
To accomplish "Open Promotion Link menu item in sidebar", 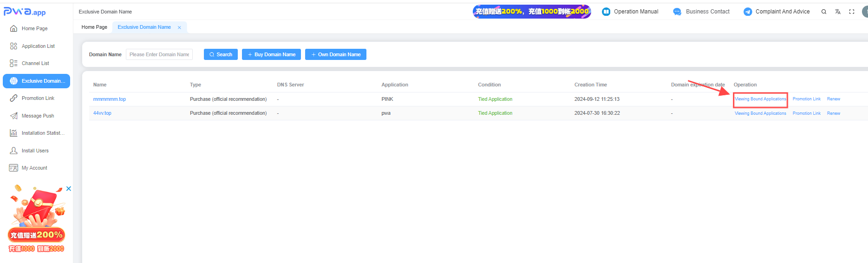I will click(x=38, y=98).
